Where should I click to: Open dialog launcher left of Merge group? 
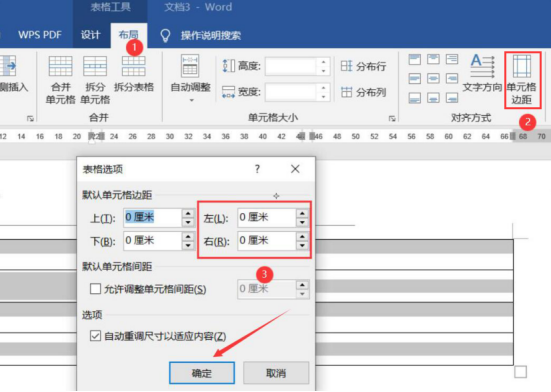pyautogui.click(x=30, y=119)
